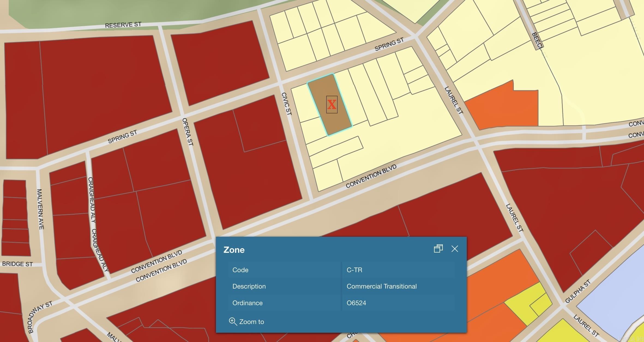Click the Ordinance field label
Screen dimensions: 644x342
point(247,303)
